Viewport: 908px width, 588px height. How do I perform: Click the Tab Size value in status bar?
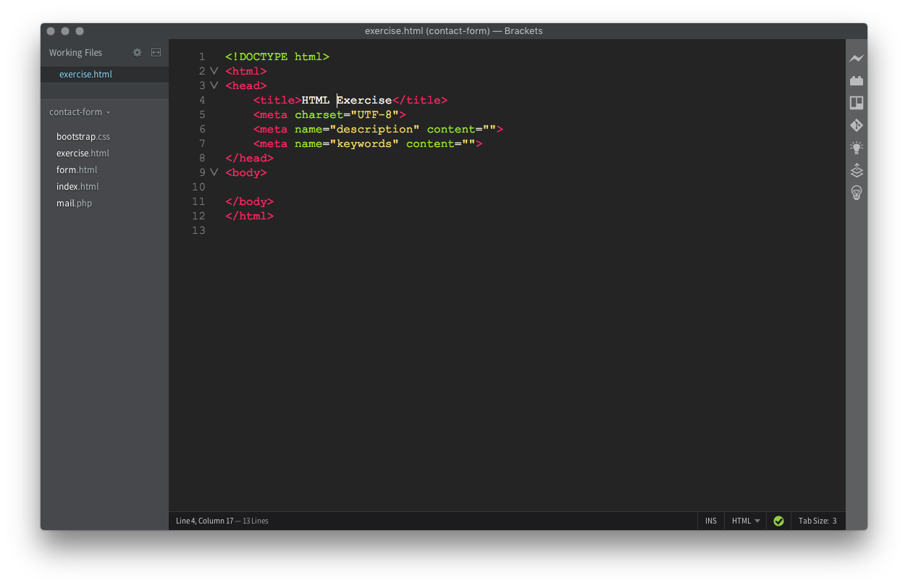[834, 521]
